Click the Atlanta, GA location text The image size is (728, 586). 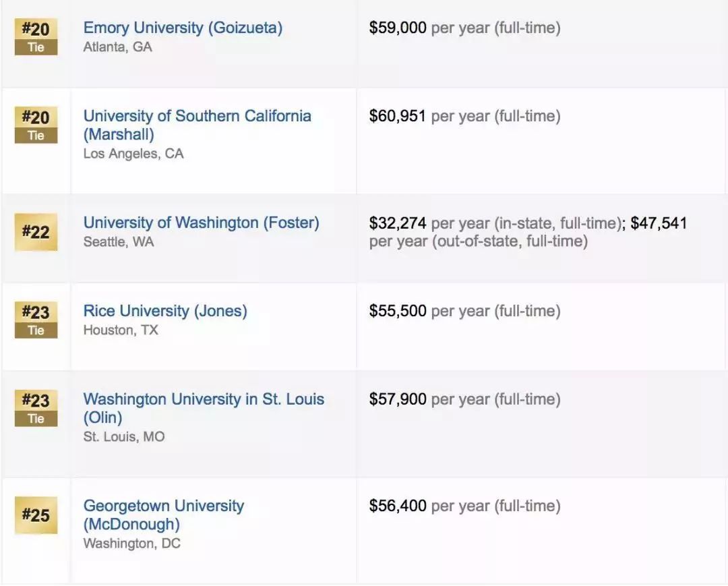point(117,47)
